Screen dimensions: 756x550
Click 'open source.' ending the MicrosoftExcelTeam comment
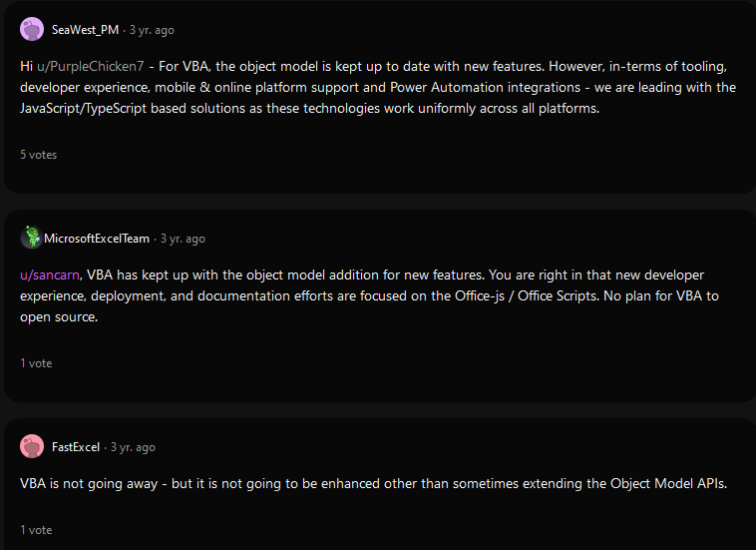pos(59,317)
